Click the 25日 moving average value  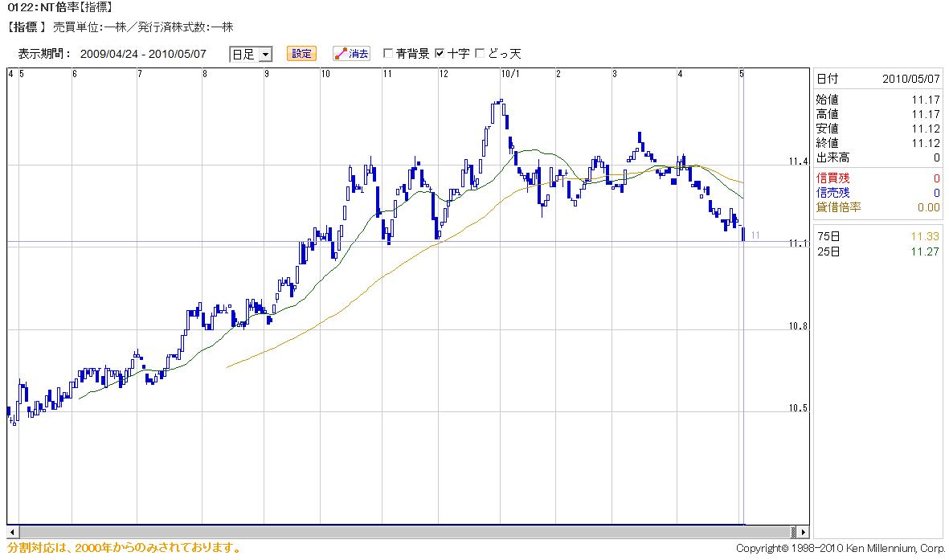tap(924, 251)
